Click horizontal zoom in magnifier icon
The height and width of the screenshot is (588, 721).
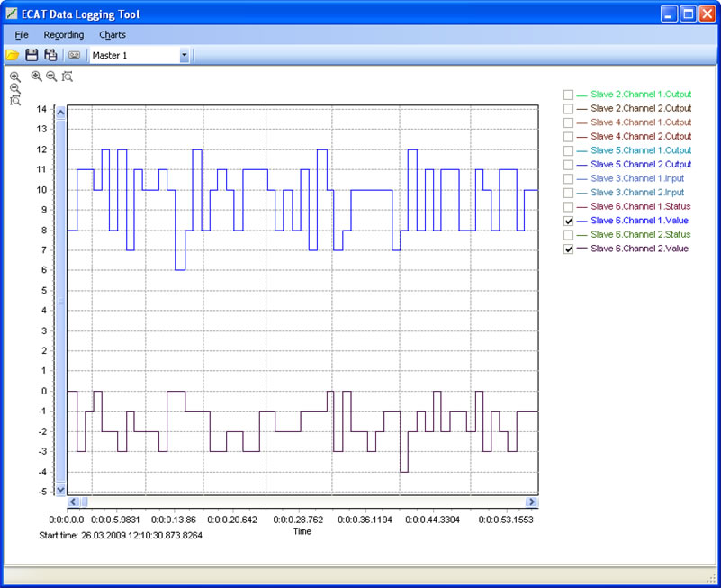36,77
